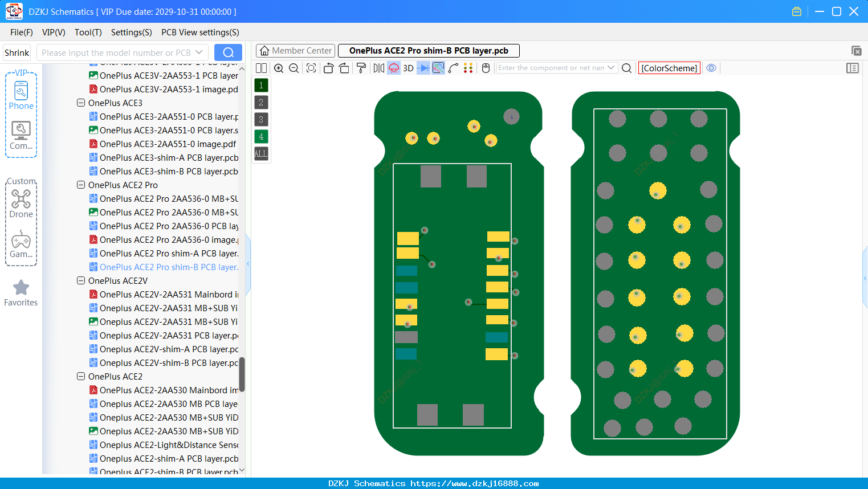Open the Phone category in sidebar
868x489 pixels.
21,95
